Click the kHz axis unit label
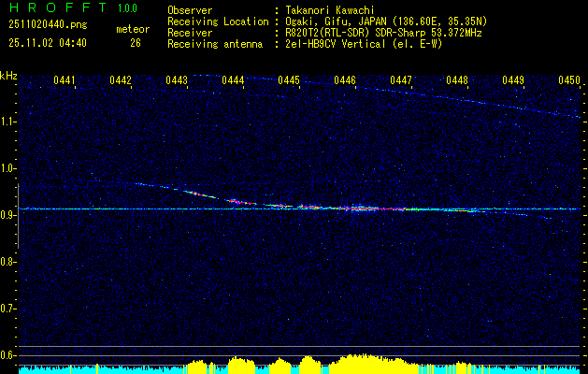This screenshot has width=588, height=374. (8, 75)
